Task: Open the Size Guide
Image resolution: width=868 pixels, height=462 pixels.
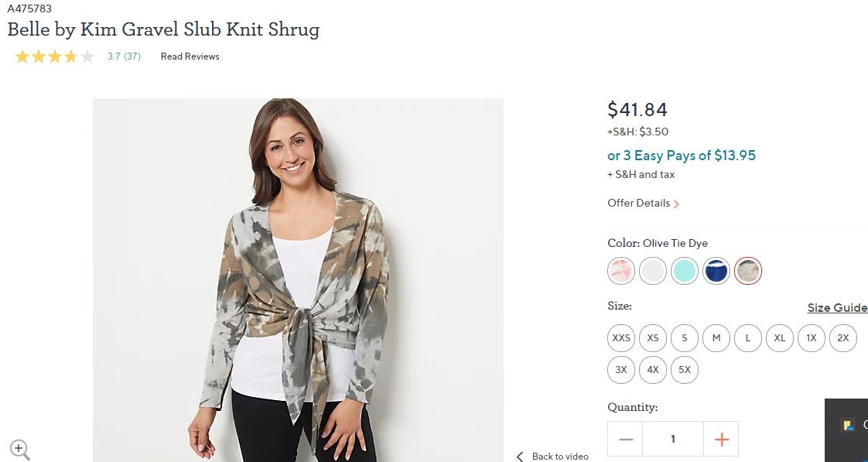Action: 837,307
